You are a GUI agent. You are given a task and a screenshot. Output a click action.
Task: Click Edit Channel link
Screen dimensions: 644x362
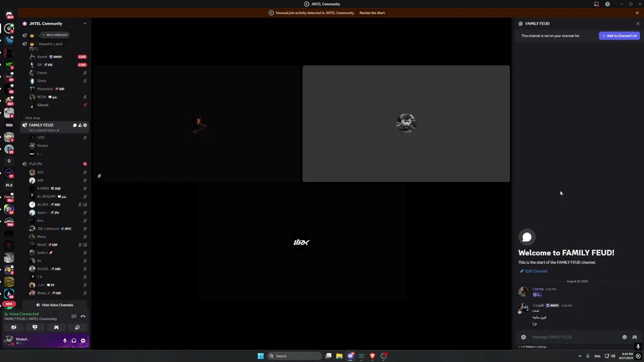tap(534, 271)
